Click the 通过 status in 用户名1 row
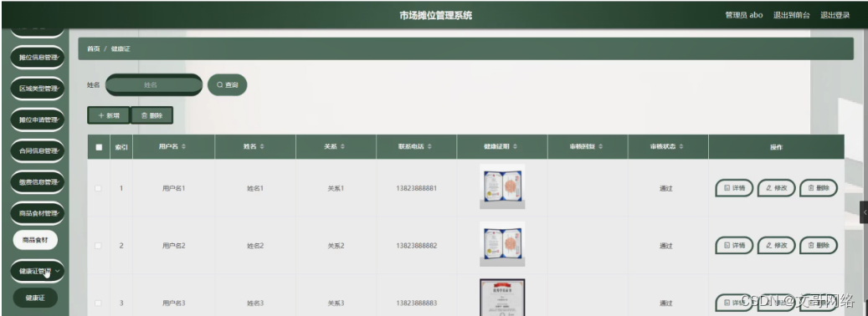Viewport: 868px width, 316px height. [x=666, y=188]
